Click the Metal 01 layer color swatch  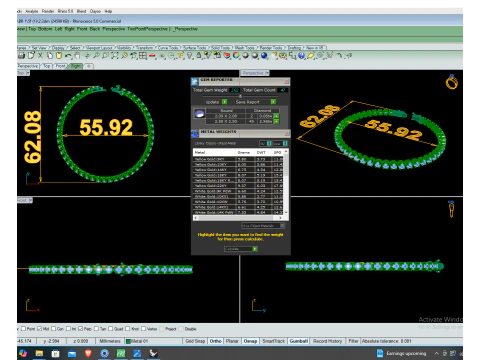(x=128, y=341)
